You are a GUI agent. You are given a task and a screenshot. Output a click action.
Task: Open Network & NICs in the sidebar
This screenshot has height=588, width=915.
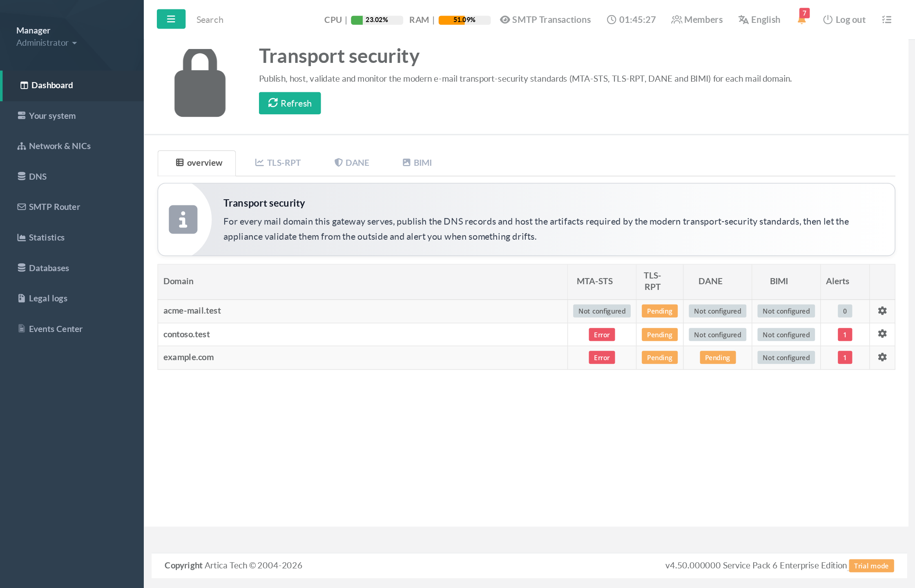(72, 146)
